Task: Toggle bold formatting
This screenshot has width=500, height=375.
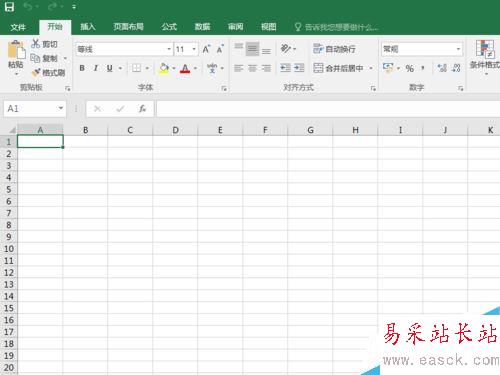Action: tap(82, 68)
